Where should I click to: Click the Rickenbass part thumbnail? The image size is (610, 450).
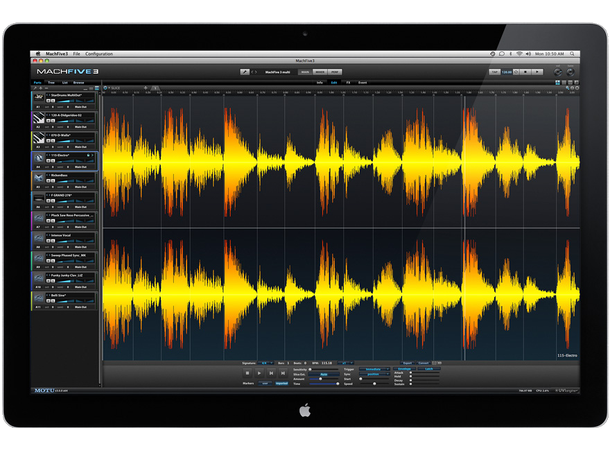coord(39,178)
